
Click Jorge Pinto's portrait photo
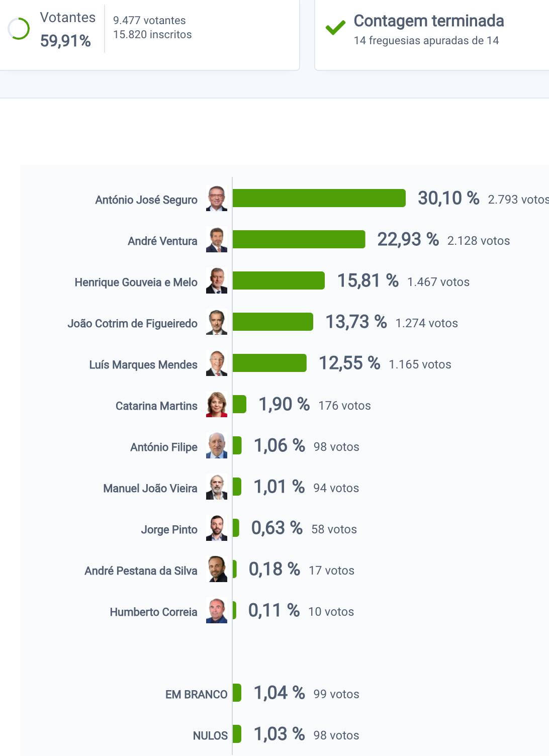tap(217, 528)
